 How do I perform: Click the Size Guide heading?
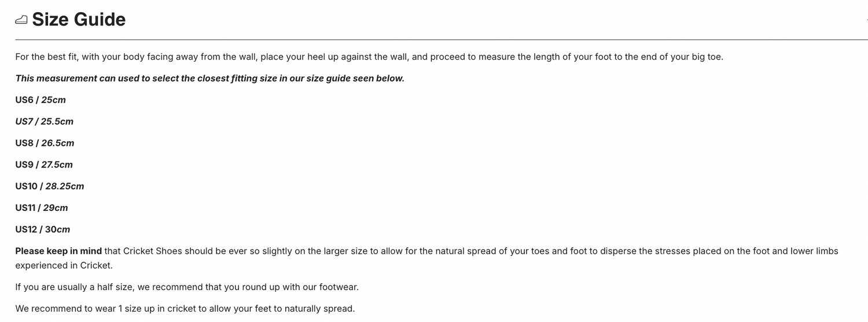click(x=79, y=20)
